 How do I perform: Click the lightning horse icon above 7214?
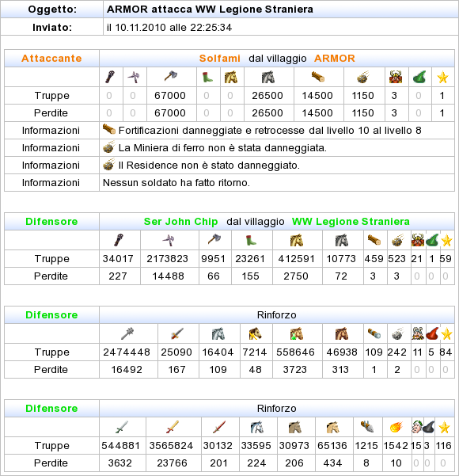pos(255,333)
